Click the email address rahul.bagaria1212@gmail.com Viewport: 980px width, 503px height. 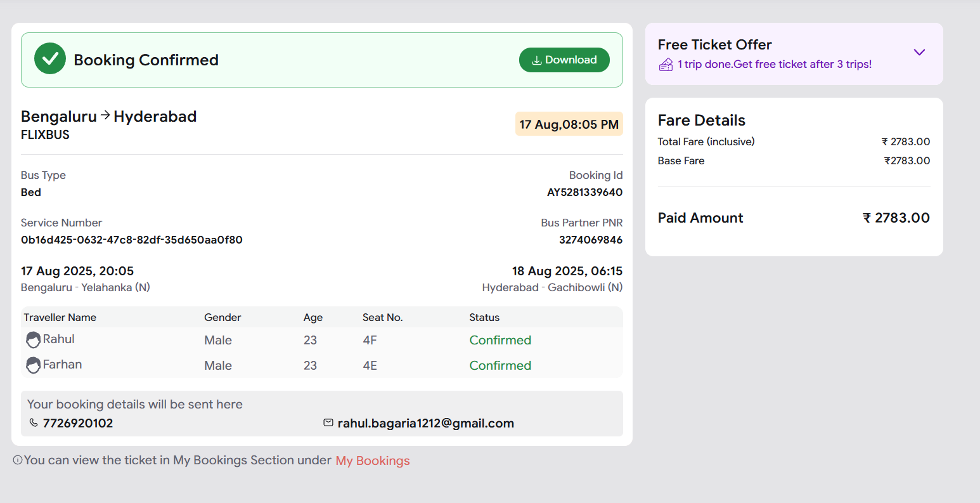[x=425, y=423]
